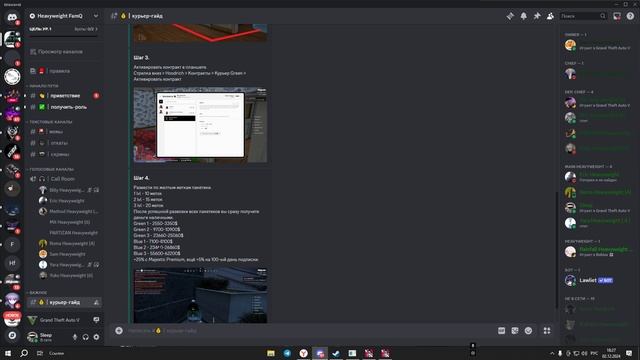Collapse ТЕКСТОВЫЕ КАНАЛЫ category
Viewport: 640px width, 360px height.
point(50,122)
